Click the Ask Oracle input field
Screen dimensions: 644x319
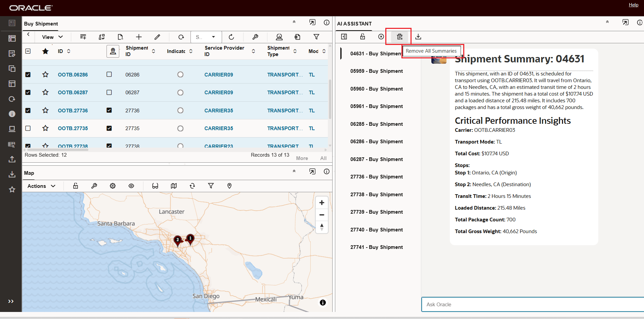click(532, 305)
